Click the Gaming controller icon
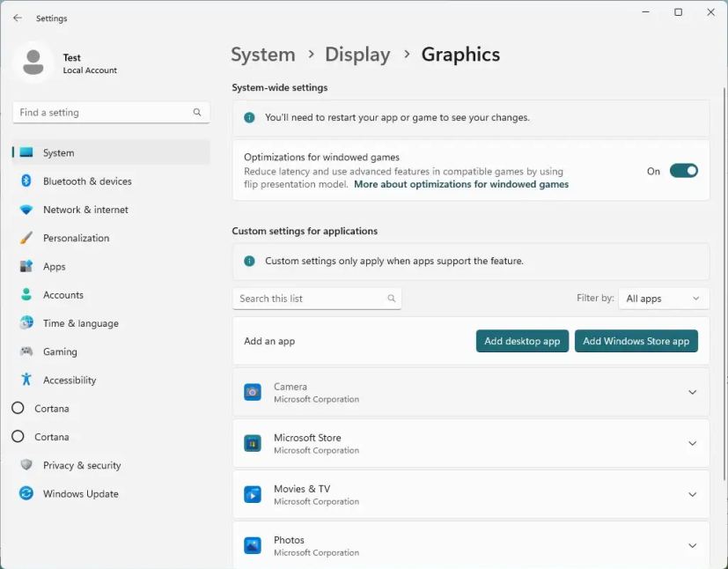 (26, 351)
